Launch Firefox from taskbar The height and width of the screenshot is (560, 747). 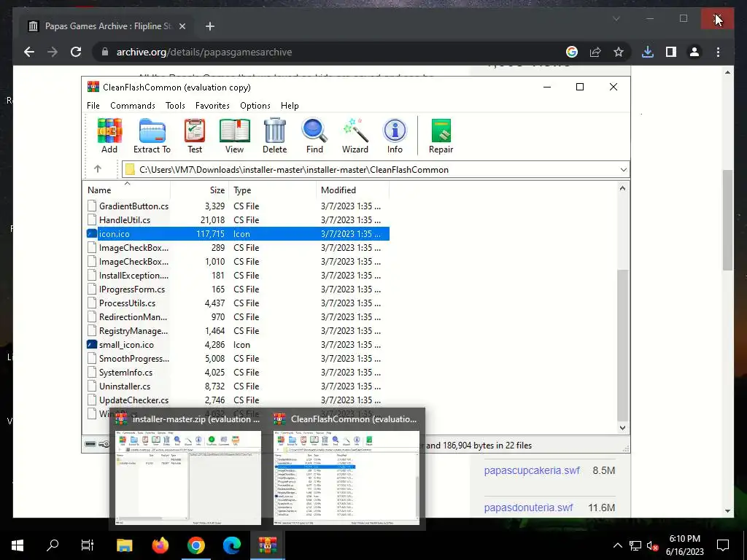[x=160, y=545]
